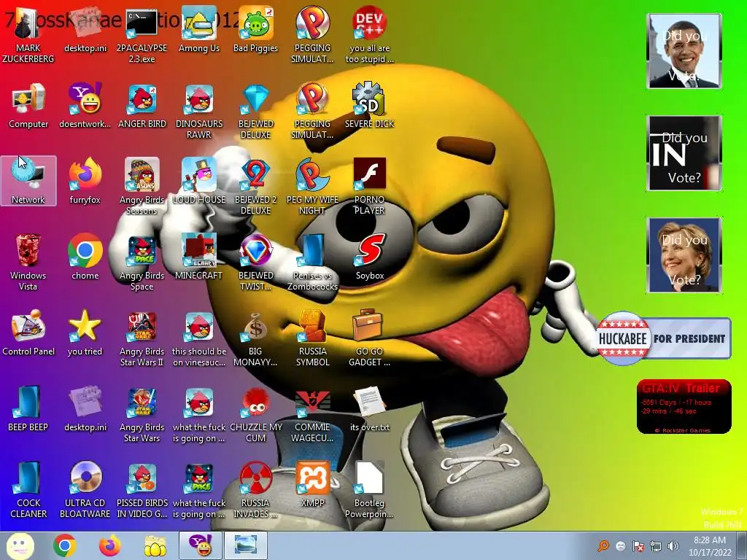The image size is (747, 560).
Task: Open the orange magnifier tray icon
Action: (x=603, y=546)
